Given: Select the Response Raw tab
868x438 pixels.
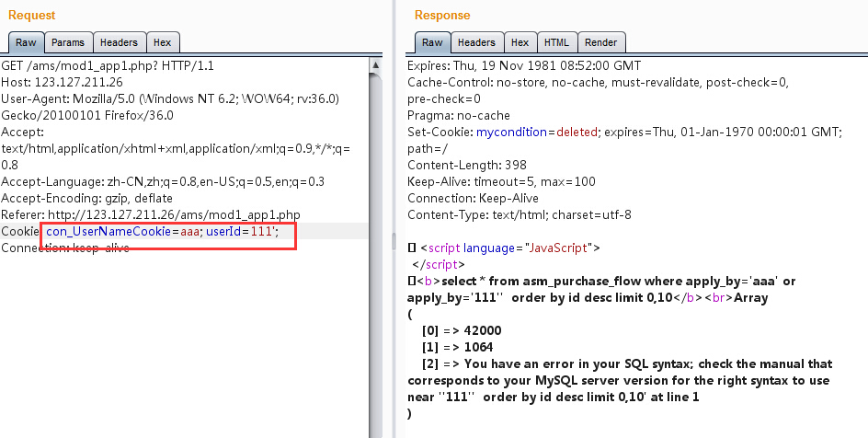Looking at the screenshot, I should click(x=432, y=42).
